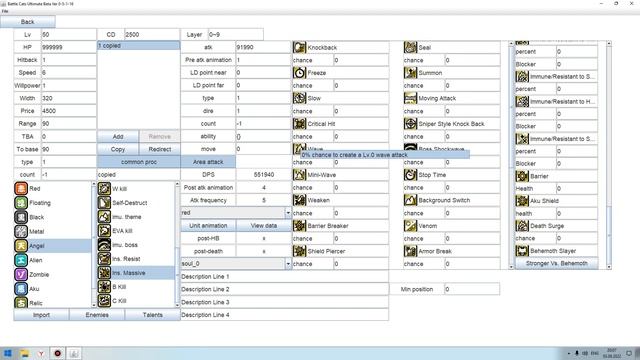This screenshot has width=640, height=360.
Task: Click the Behemoth Slayer icon
Action: [522, 251]
